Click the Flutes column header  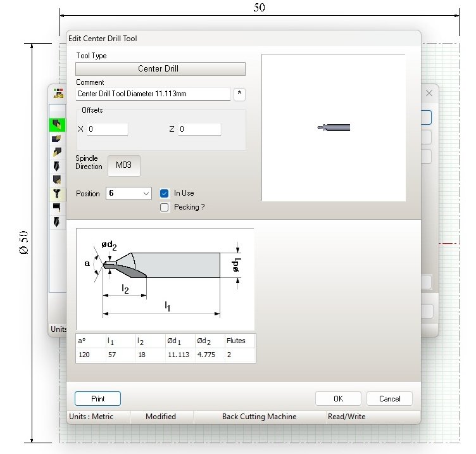point(240,341)
